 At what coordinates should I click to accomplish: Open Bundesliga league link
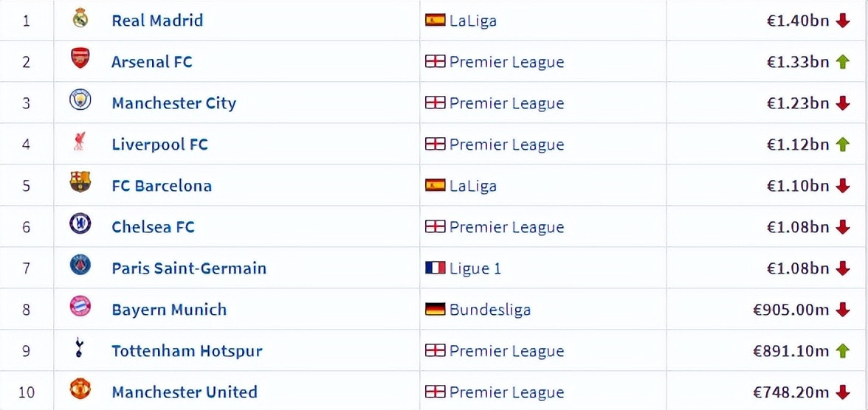490,309
